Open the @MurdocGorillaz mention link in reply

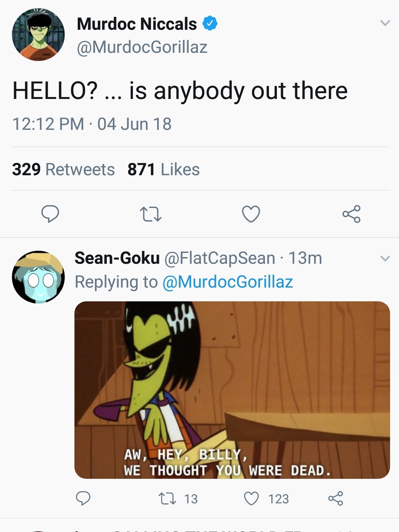coord(227,282)
